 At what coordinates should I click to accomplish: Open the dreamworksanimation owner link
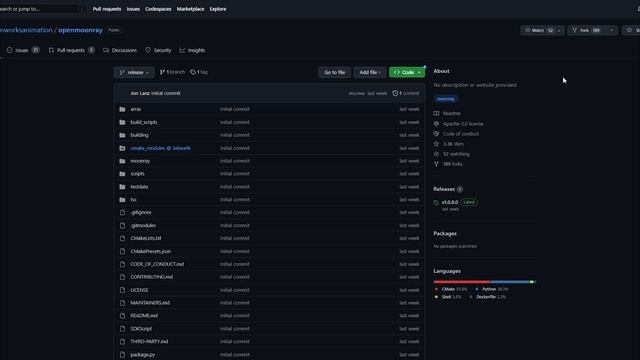26,30
